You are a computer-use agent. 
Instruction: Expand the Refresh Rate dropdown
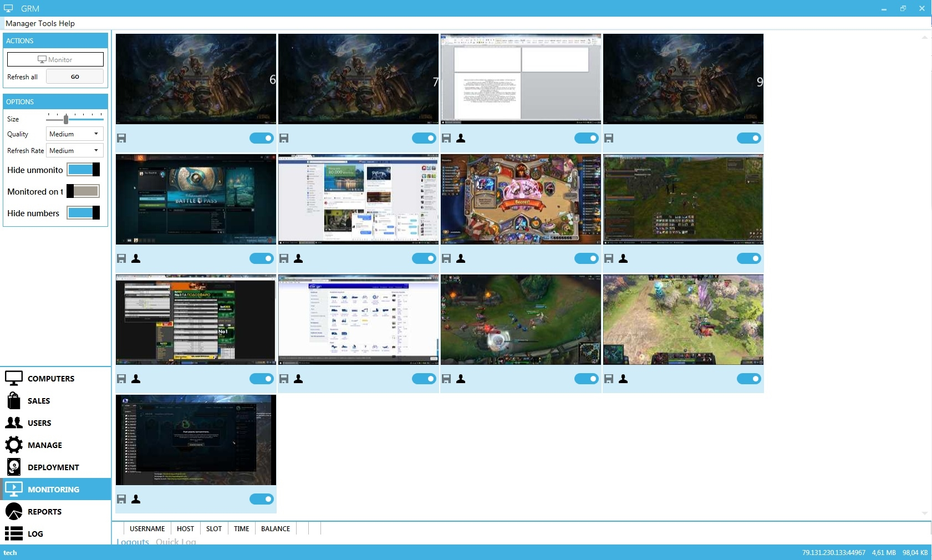(x=74, y=151)
